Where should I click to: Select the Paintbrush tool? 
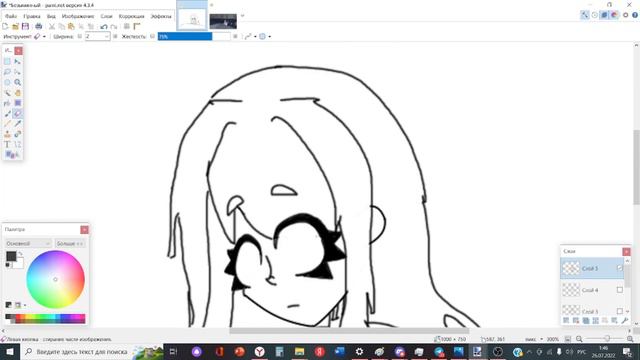coord(7,113)
